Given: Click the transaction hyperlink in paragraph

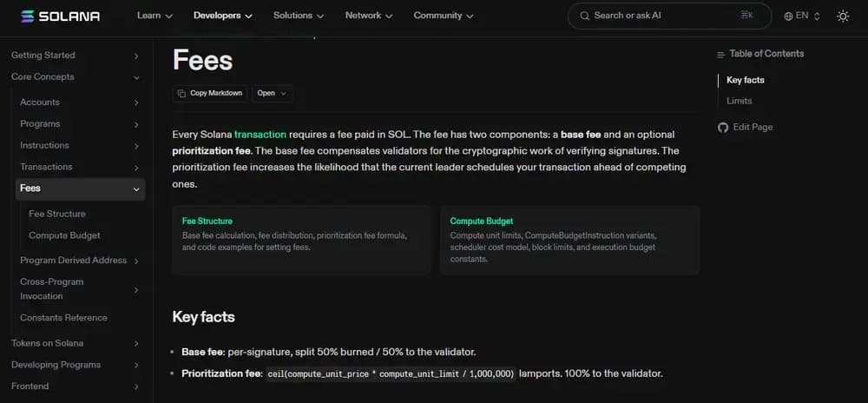Looking at the screenshot, I should tap(260, 135).
